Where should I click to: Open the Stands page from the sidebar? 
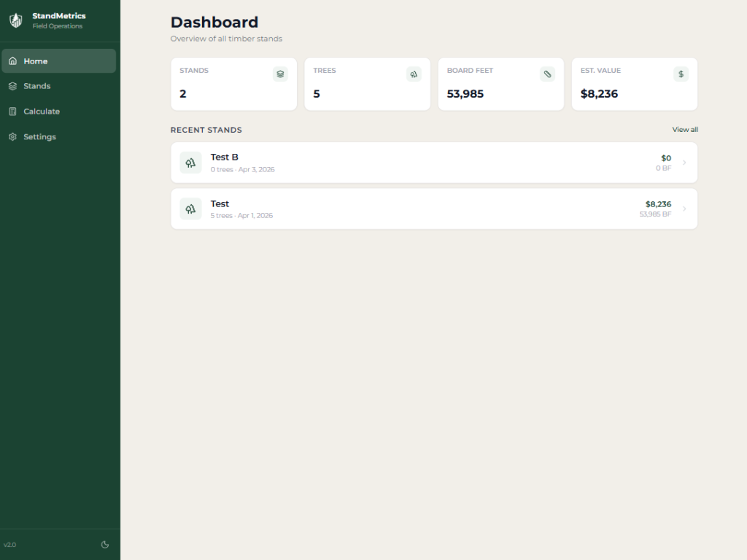click(58, 86)
